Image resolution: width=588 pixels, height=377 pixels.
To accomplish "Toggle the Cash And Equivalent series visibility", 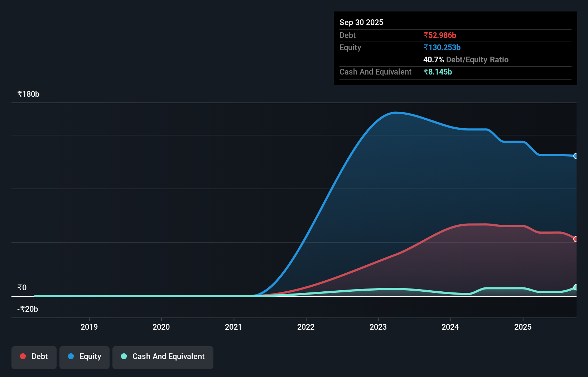I will [163, 356].
